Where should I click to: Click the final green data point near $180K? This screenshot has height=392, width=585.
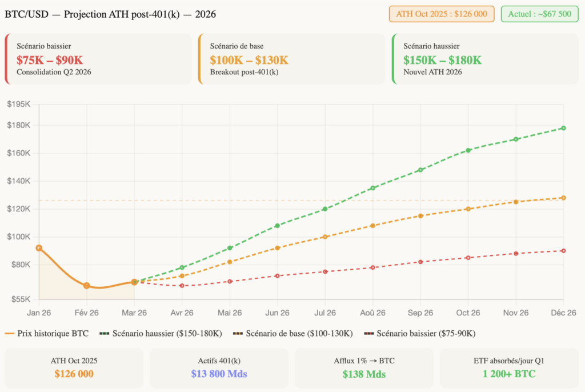(x=563, y=128)
